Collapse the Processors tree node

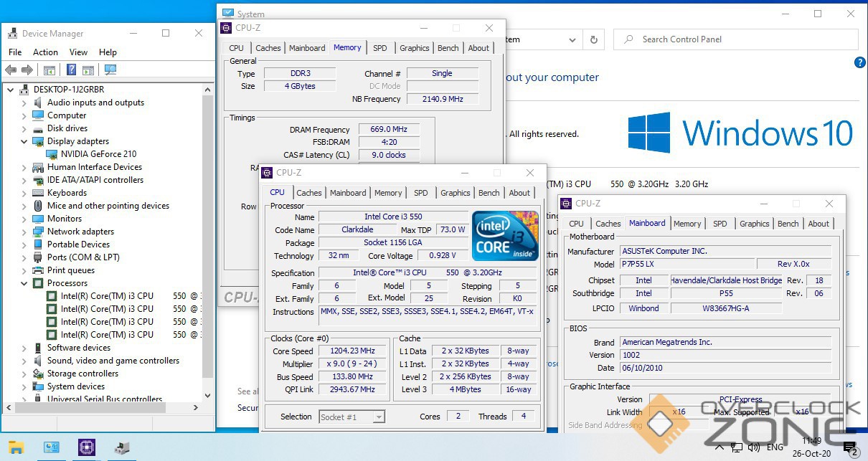(x=24, y=283)
